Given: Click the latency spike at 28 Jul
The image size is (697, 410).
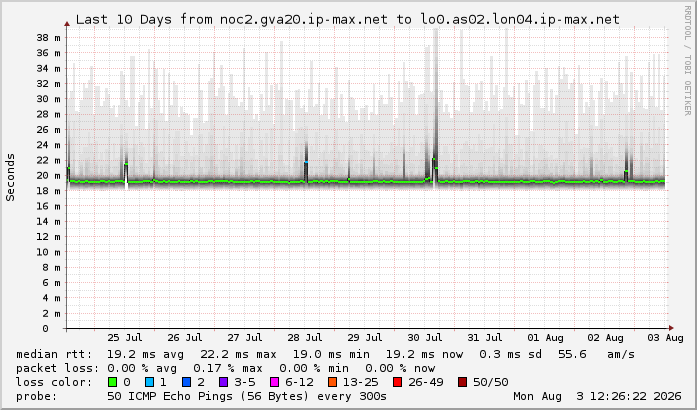Looking at the screenshot, I should pyautogui.click(x=306, y=160).
